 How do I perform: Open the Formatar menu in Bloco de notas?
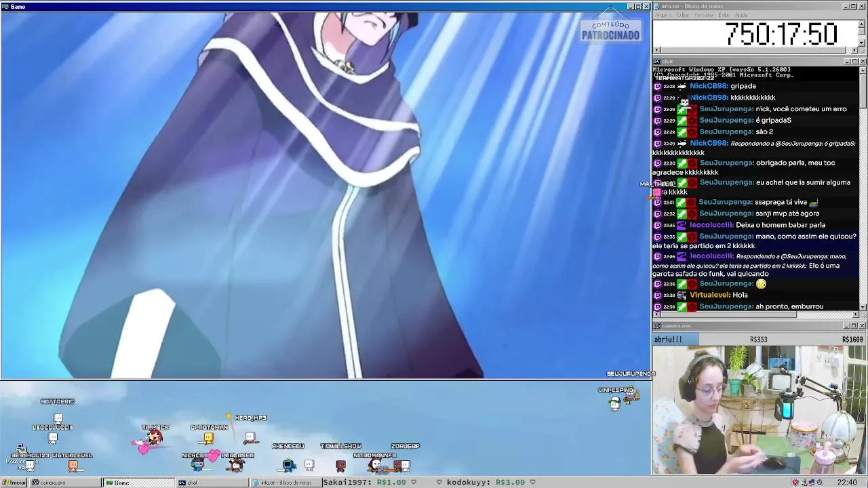point(704,15)
